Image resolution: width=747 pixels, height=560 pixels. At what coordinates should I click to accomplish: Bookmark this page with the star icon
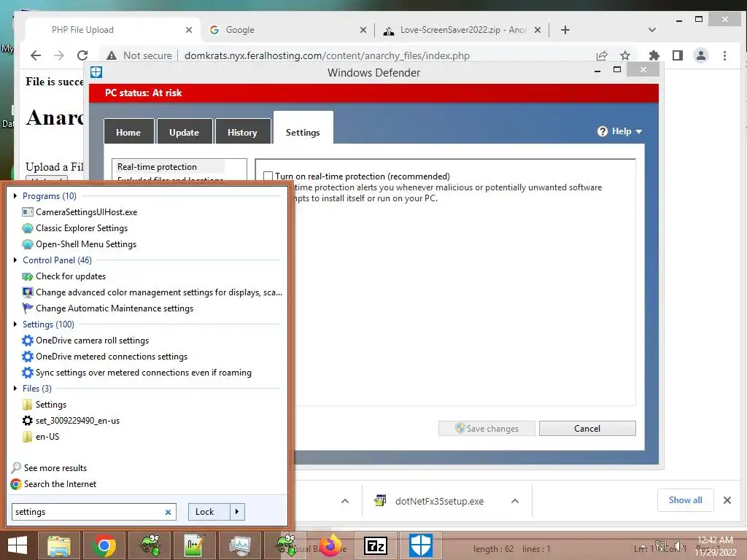tap(625, 55)
